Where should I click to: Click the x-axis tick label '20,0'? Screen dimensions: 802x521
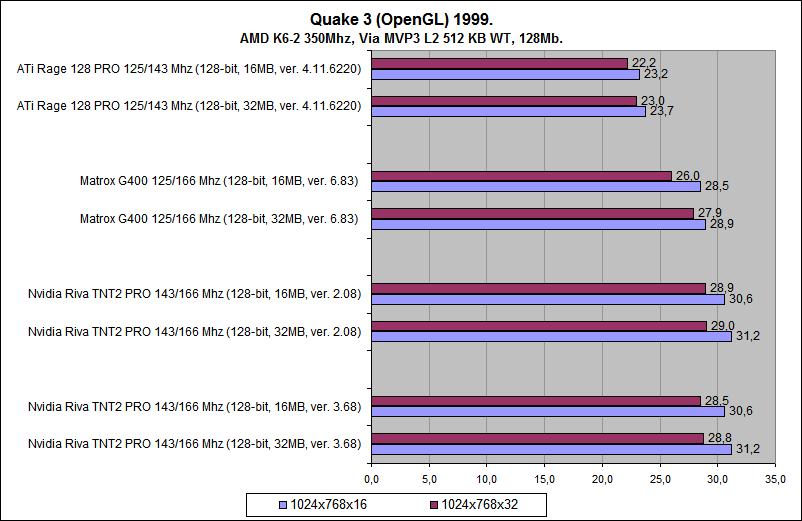603,480
